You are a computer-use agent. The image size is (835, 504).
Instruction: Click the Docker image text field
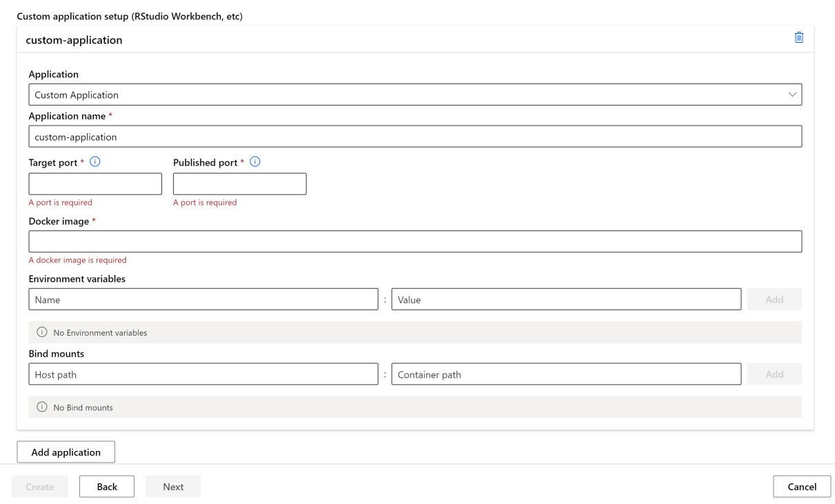pyautogui.click(x=414, y=241)
